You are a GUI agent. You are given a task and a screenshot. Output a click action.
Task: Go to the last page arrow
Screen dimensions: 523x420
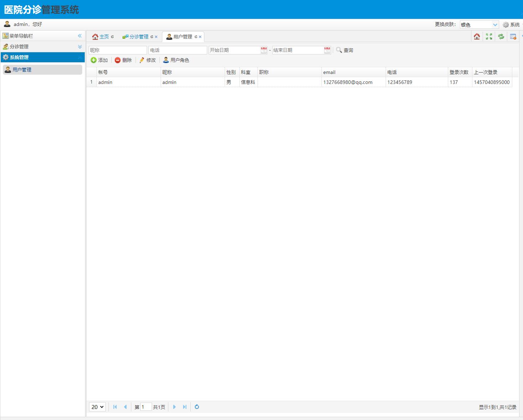(x=185, y=407)
